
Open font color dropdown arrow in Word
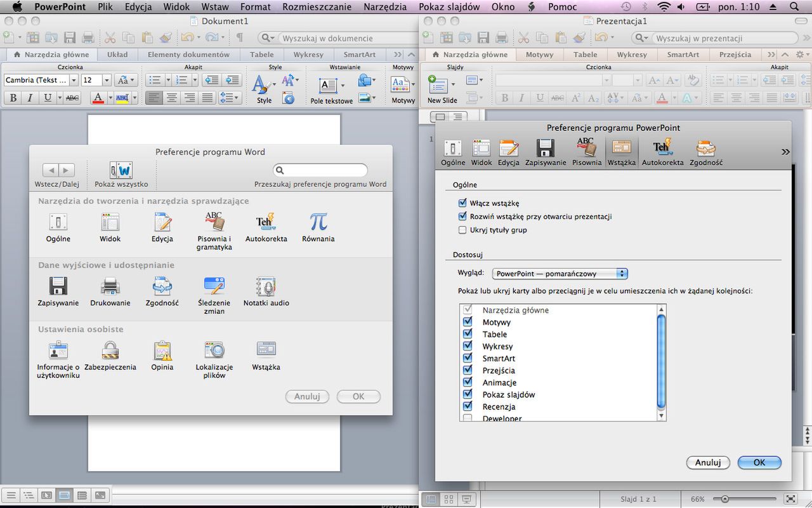pyautogui.click(x=110, y=98)
